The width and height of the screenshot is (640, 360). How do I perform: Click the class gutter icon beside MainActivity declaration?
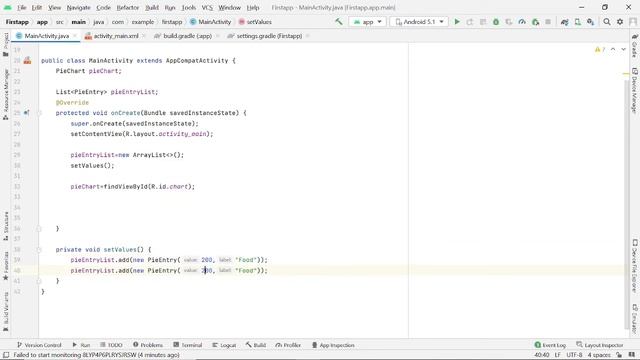[x=27, y=60]
